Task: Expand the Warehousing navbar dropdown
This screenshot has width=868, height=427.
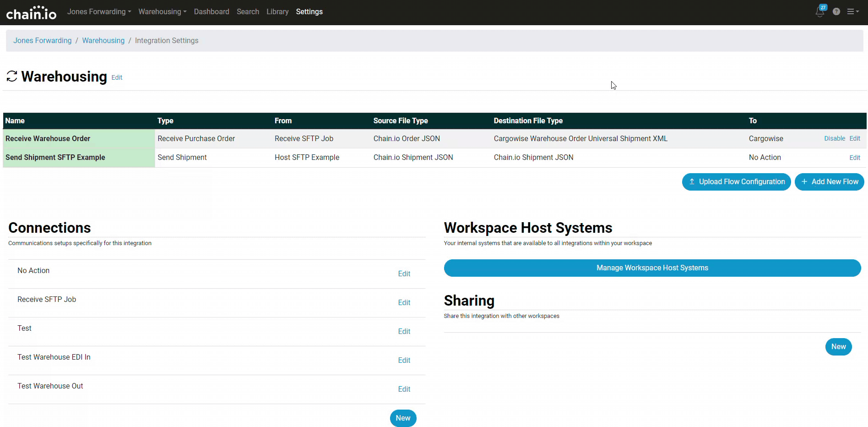Action: pyautogui.click(x=163, y=11)
